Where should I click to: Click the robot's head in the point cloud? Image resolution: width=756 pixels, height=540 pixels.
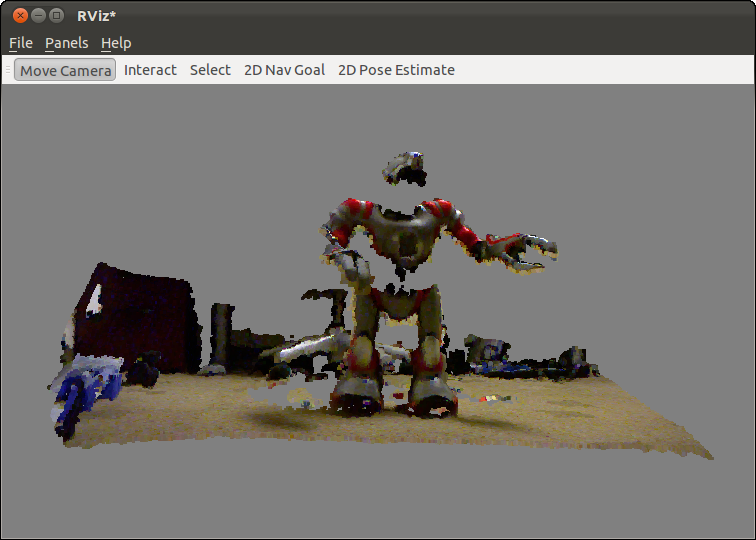[x=409, y=168]
